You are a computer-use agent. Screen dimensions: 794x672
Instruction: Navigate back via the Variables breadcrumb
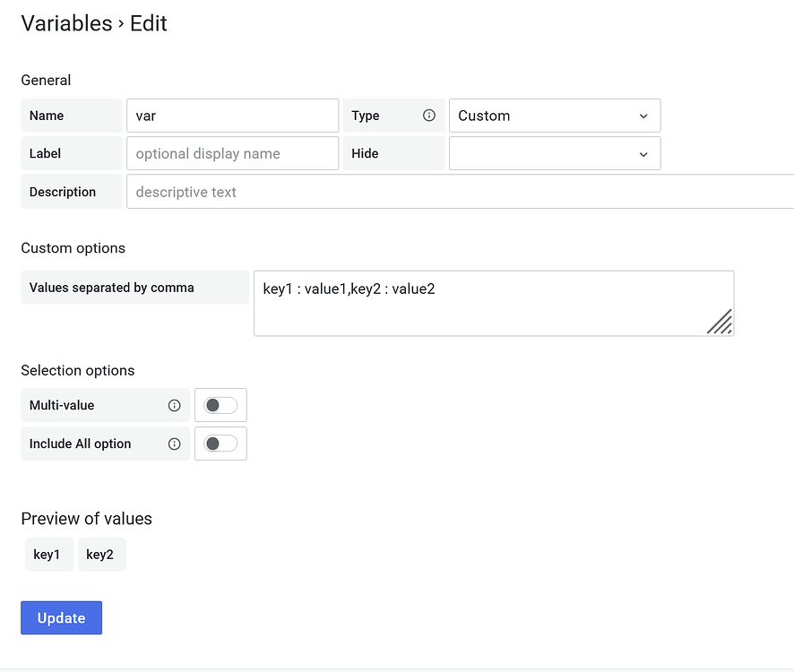(66, 23)
